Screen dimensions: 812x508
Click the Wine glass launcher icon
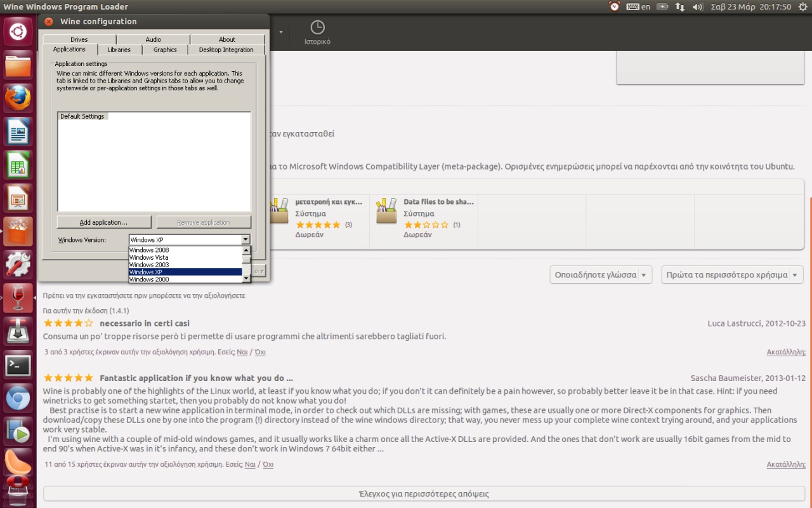(x=18, y=298)
